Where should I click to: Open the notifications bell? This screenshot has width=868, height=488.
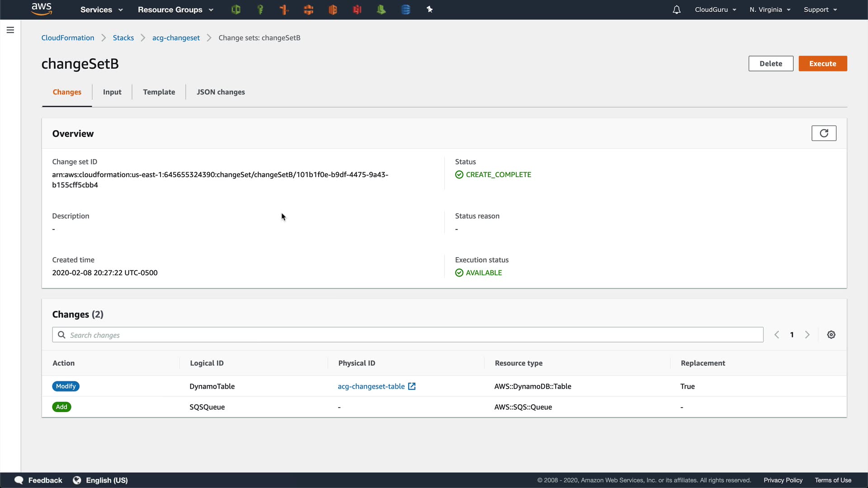(676, 9)
